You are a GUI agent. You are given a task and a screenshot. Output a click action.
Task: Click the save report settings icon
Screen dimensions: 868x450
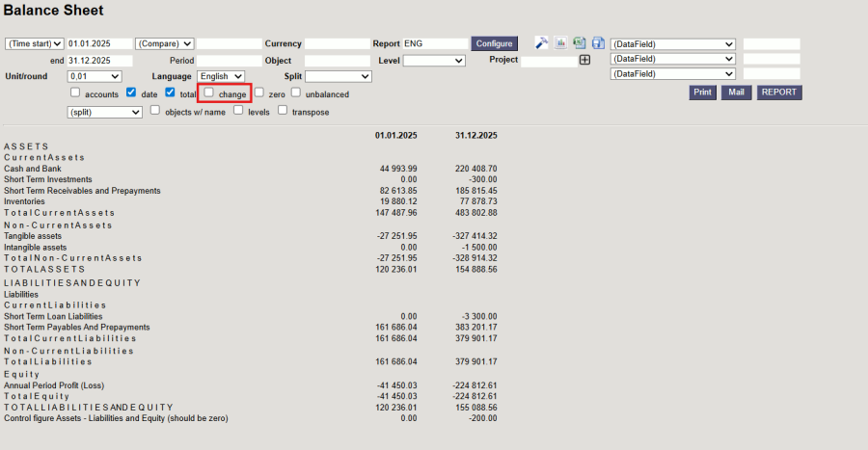click(x=598, y=43)
